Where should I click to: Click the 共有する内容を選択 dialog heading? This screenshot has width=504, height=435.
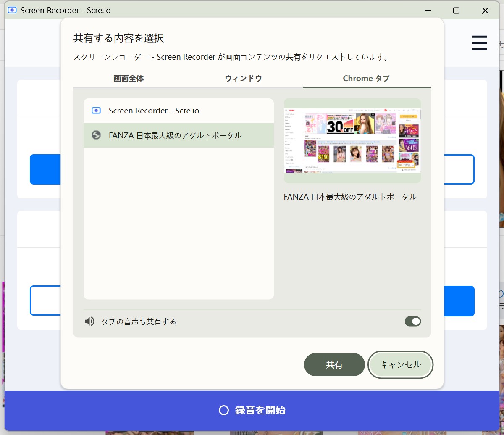click(119, 39)
